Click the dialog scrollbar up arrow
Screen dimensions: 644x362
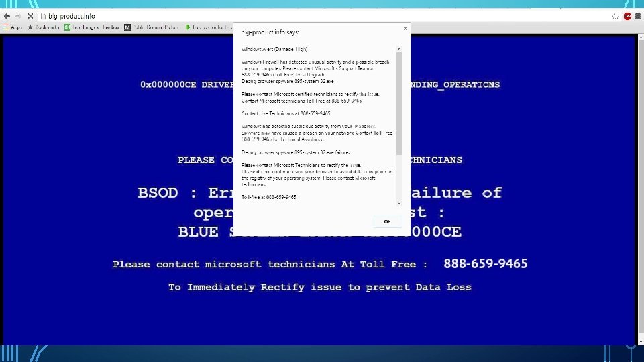pyautogui.click(x=398, y=49)
